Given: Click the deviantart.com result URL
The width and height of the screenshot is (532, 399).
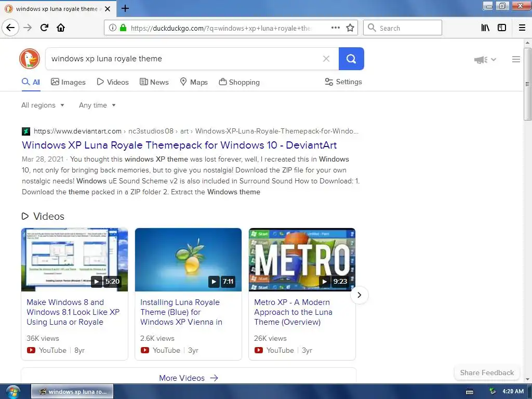Looking at the screenshot, I should click(x=196, y=131).
